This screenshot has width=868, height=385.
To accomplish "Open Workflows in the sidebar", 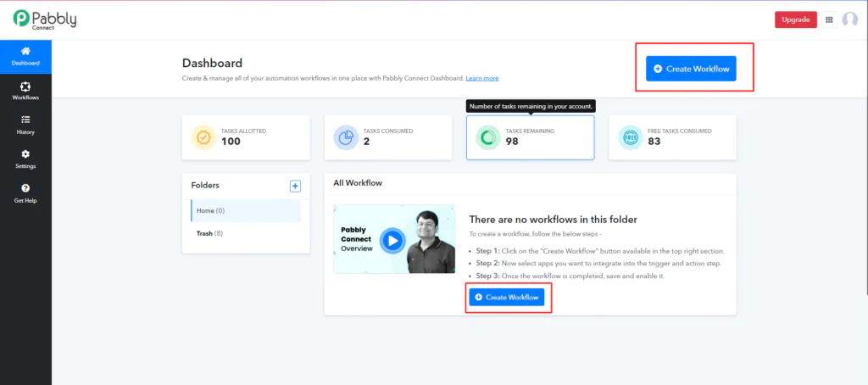I will [25, 92].
